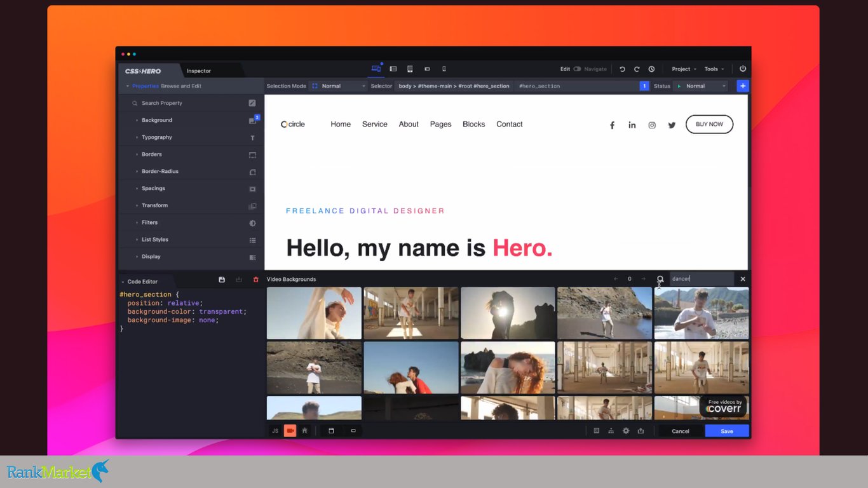The width and height of the screenshot is (868, 488).
Task: Open the Selection Mode Normal dropdown
Action: click(x=338, y=86)
